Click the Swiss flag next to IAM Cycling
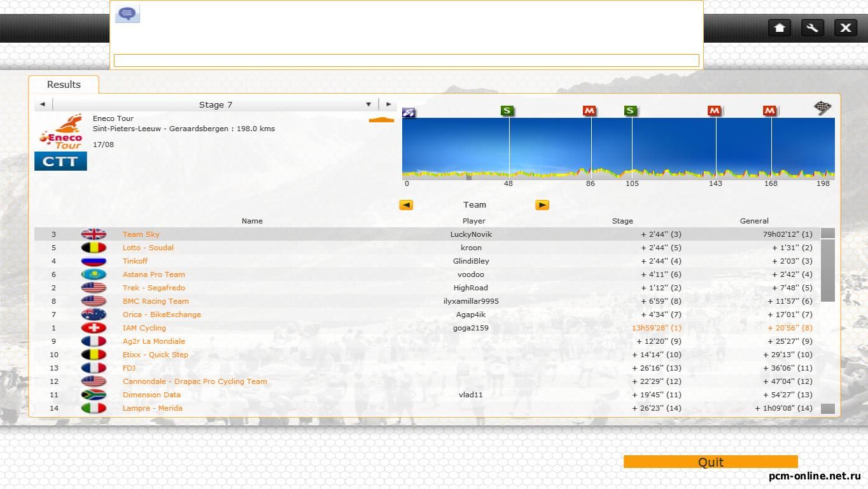The width and height of the screenshot is (868, 489). (x=94, y=328)
